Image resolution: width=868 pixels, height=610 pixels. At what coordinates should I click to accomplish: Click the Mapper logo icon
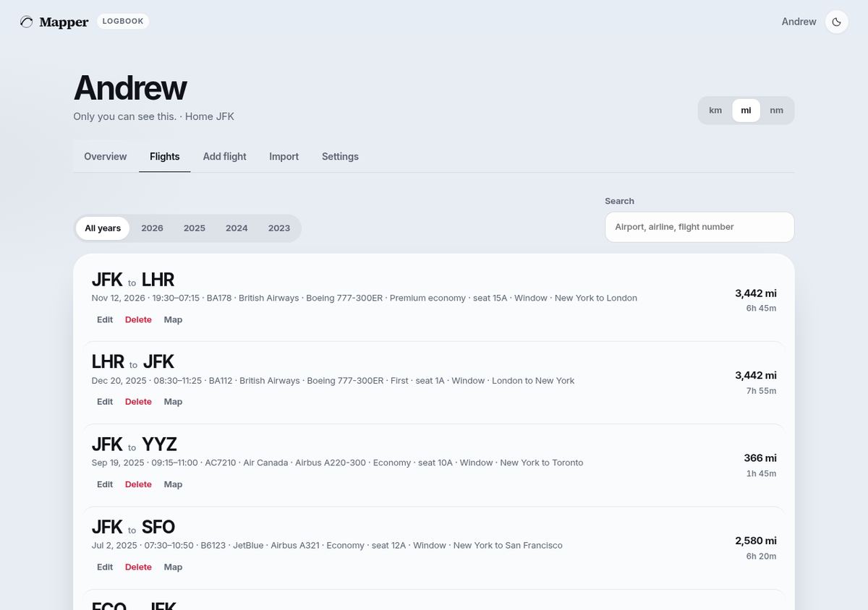27,22
